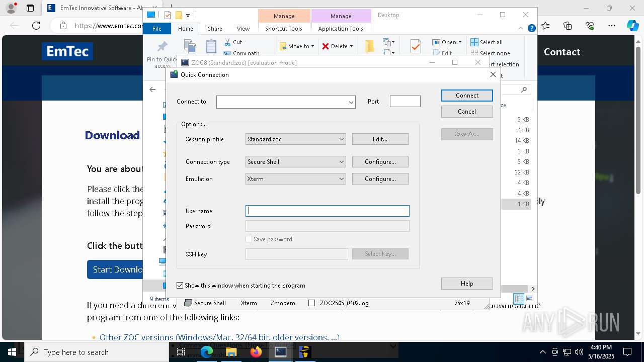Open Shortcut Tools ribbon tab
The width and height of the screenshot is (644, 362).
tap(284, 29)
